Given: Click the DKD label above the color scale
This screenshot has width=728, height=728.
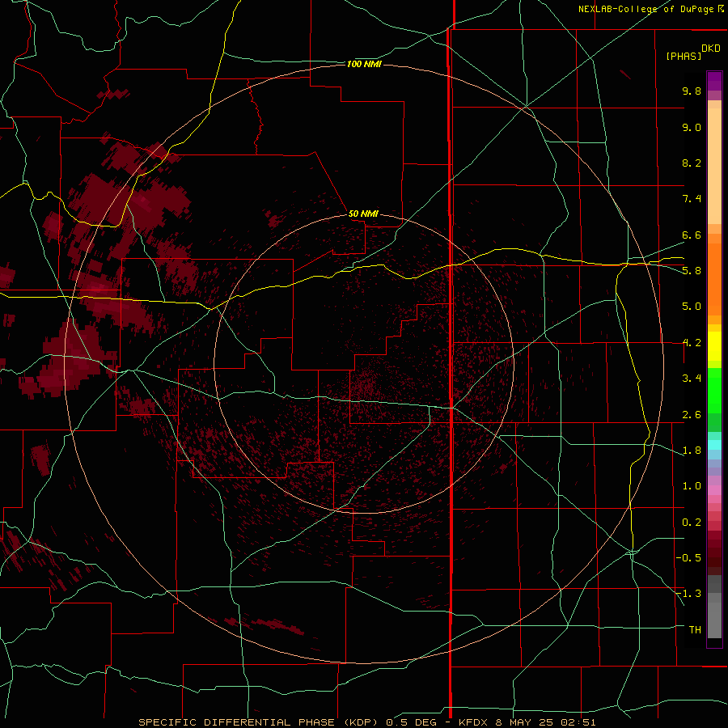Looking at the screenshot, I should [711, 49].
